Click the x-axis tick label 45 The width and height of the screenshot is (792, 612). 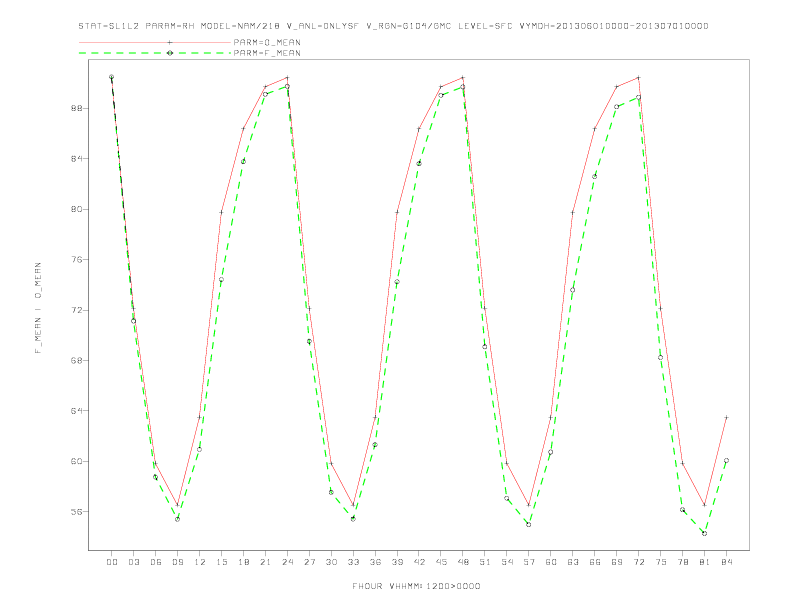click(x=441, y=562)
